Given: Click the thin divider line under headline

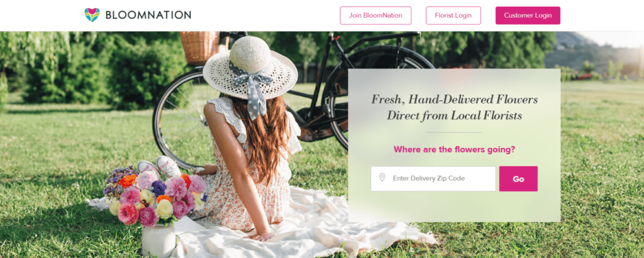Looking at the screenshot, I should [x=454, y=132].
